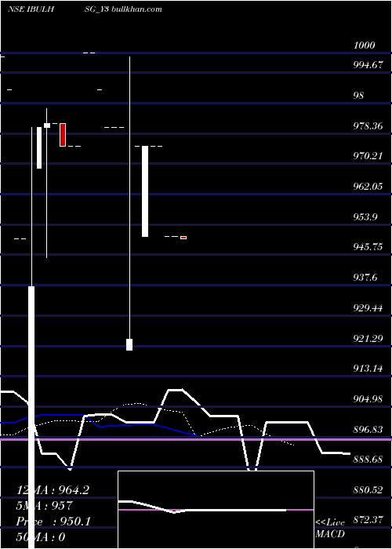Screen dimensions: 392x549
Task: Select the small white candle body near 921
Action: [x=129, y=344]
